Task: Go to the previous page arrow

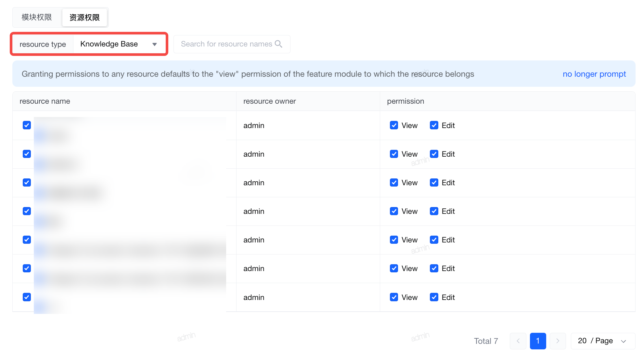Action: coord(518,341)
